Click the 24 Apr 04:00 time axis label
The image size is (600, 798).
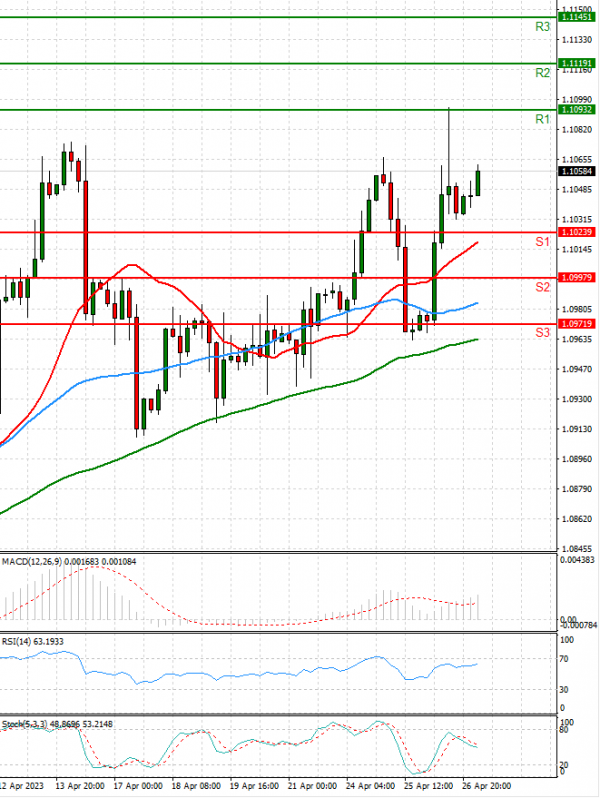(x=370, y=786)
